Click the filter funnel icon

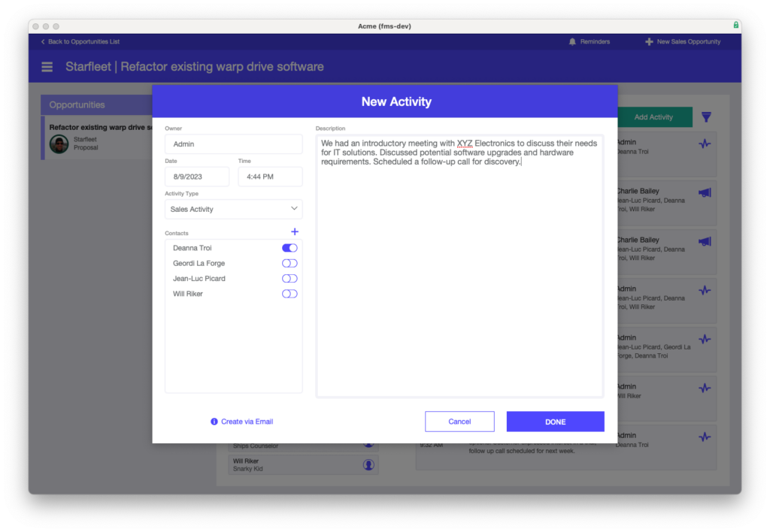[706, 117]
